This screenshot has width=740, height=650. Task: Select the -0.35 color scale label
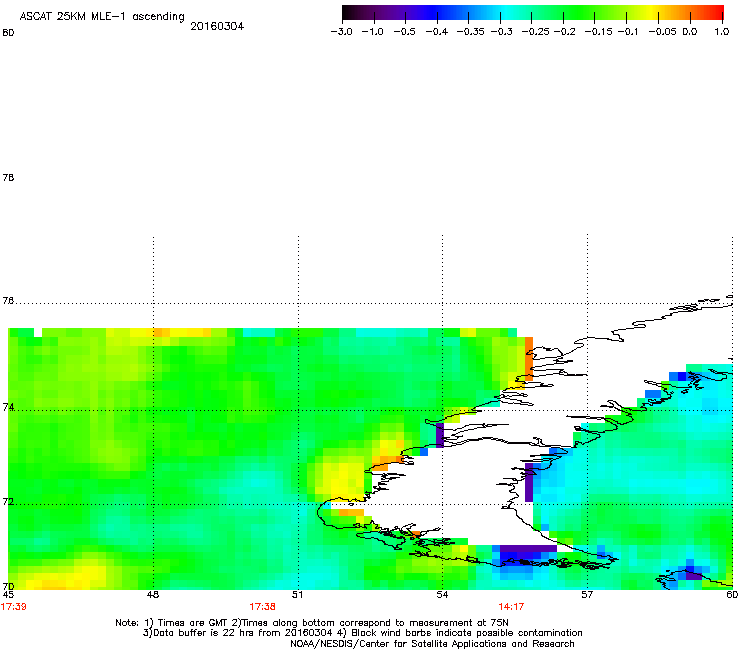pyautogui.click(x=471, y=32)
